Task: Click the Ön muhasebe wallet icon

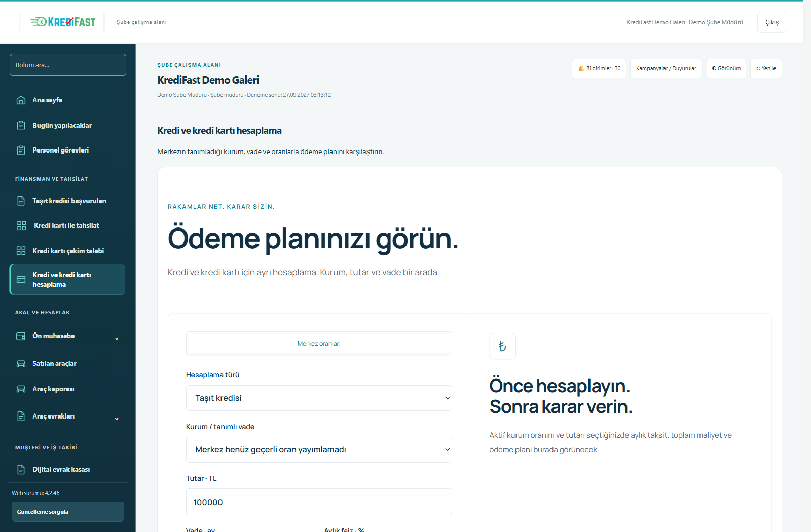Action: [21, 336]
